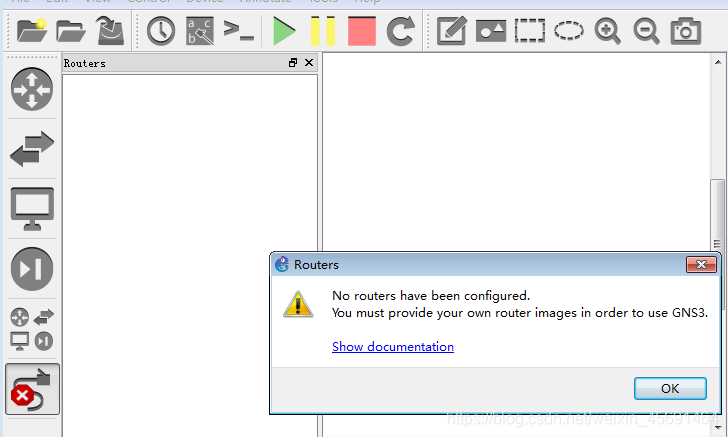
Task: Zoom in on the workspace
Action: coord(608,31)
